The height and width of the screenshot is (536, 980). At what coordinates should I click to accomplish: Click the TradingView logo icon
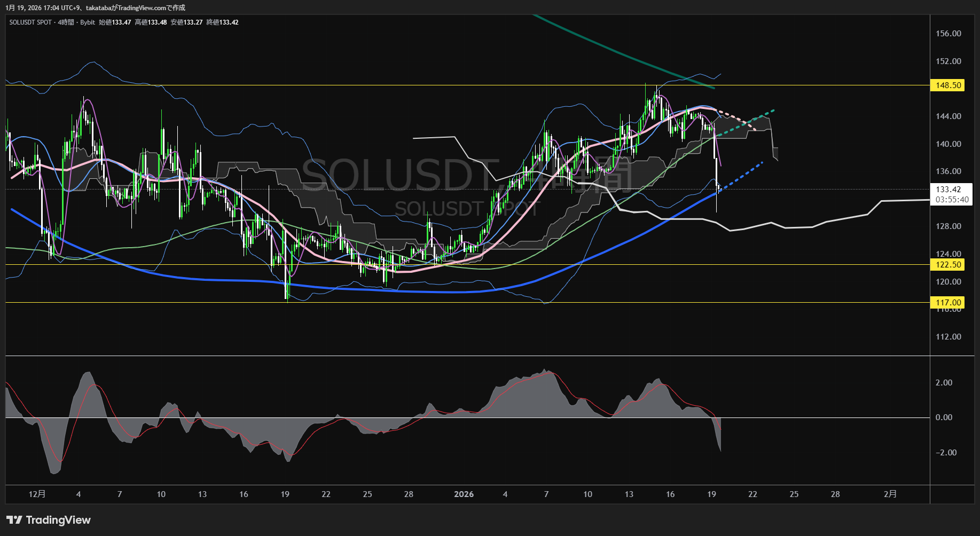[x=14, y=520]
